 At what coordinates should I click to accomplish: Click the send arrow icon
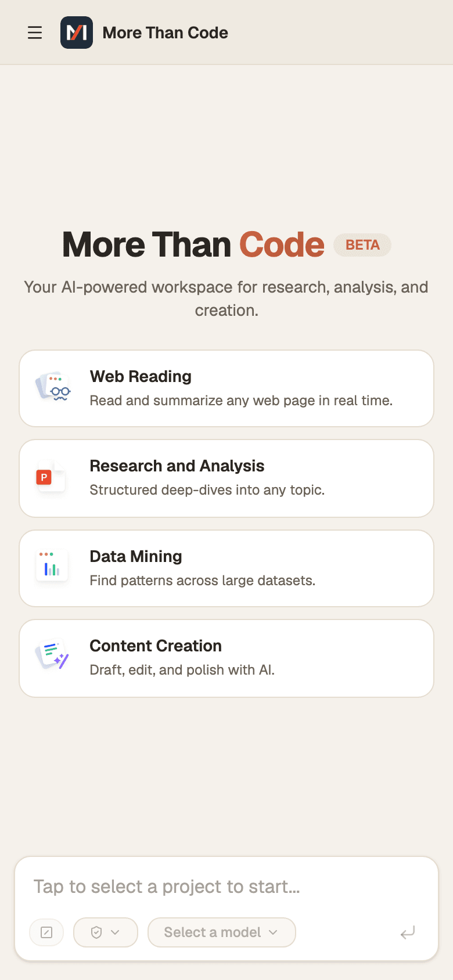tap(408, 932)
